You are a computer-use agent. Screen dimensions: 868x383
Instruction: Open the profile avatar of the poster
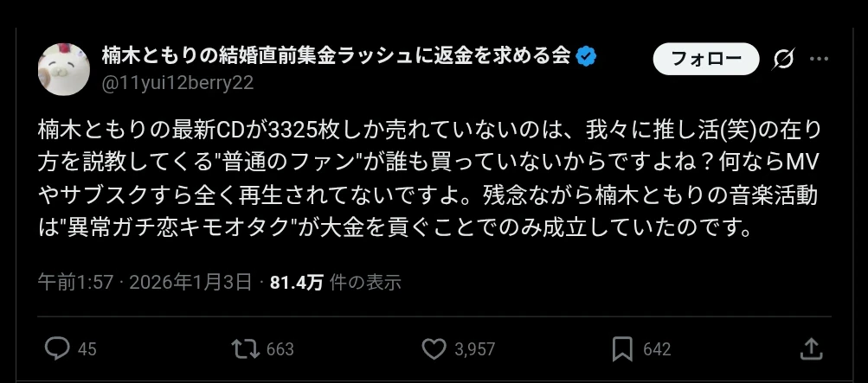click(64, 69)
